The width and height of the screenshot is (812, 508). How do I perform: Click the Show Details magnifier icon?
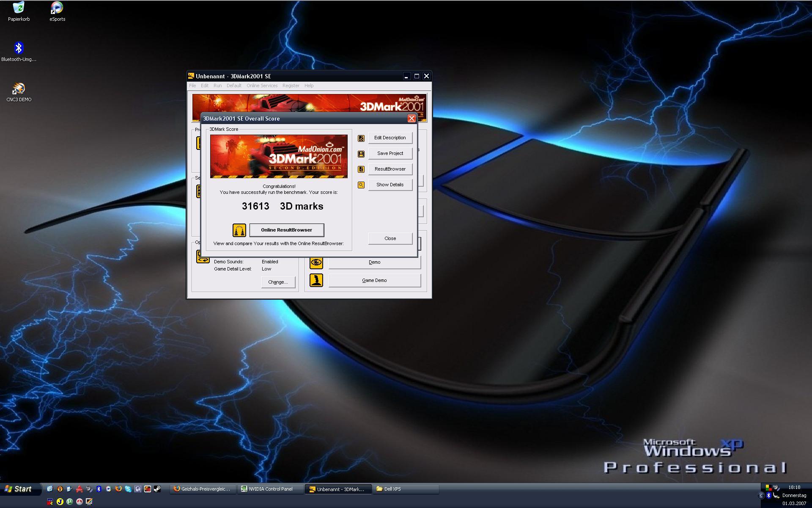361,185
